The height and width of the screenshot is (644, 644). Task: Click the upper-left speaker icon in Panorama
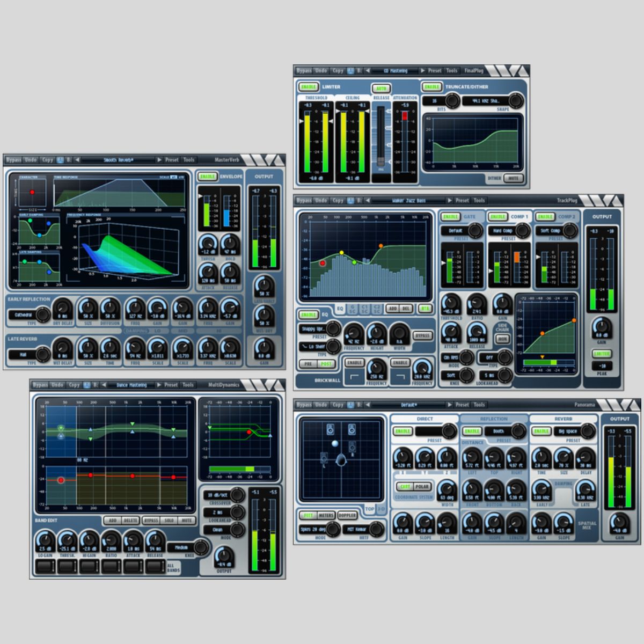coord(330,429)
